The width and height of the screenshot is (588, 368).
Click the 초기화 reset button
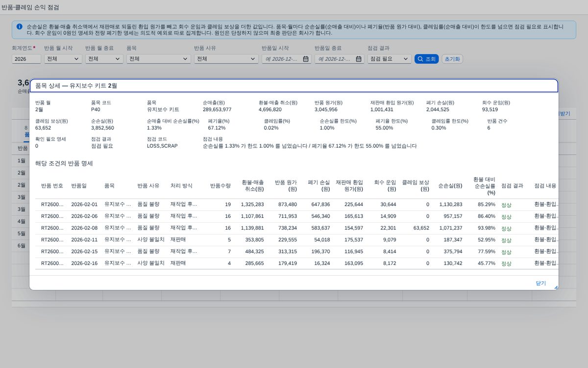click(452, 59)
